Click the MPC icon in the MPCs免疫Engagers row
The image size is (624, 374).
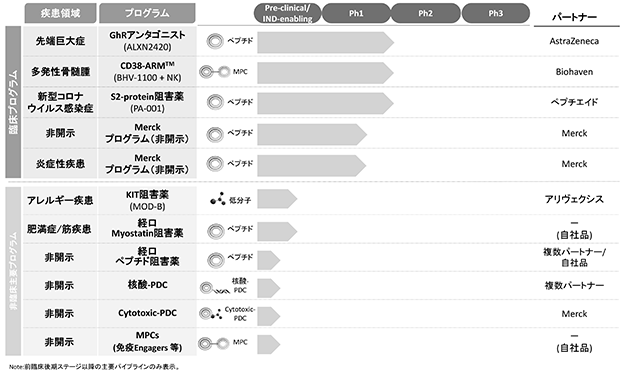pyautogui.click(x=214, y=343)
